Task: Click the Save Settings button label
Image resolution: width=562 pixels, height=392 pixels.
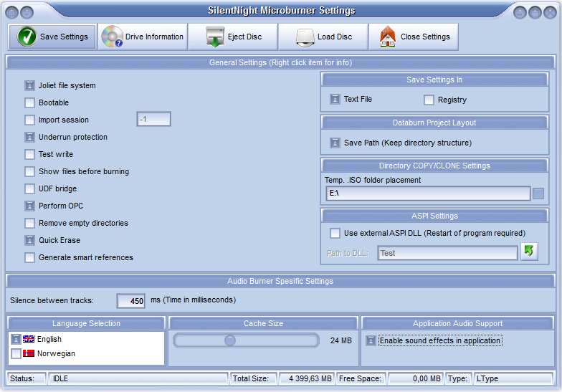Action: click(64, 37)
